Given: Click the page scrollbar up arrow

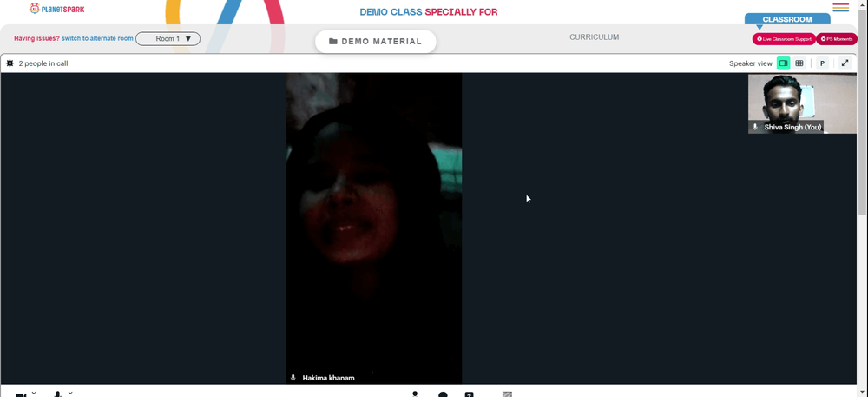Looking at the screenshot, I should tap(863, 3).
